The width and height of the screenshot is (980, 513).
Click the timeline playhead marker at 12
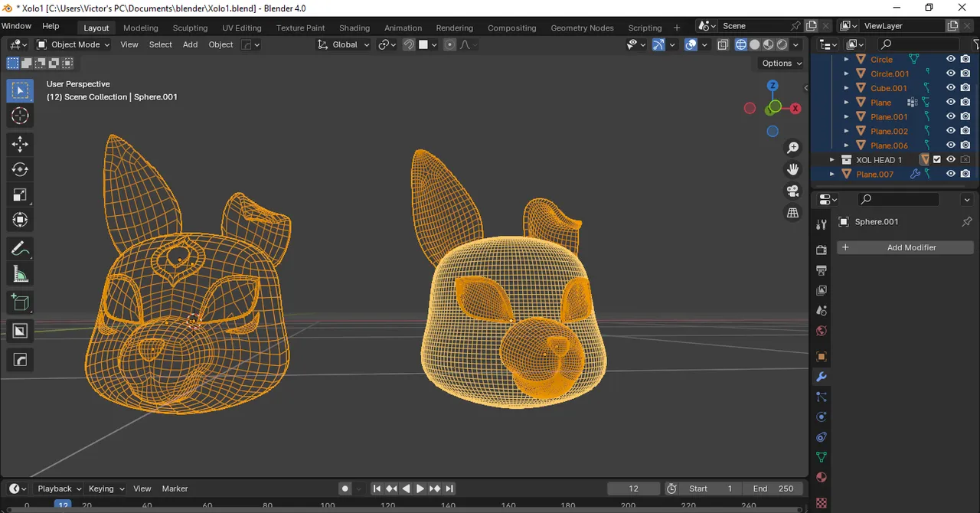pos(63,505)
